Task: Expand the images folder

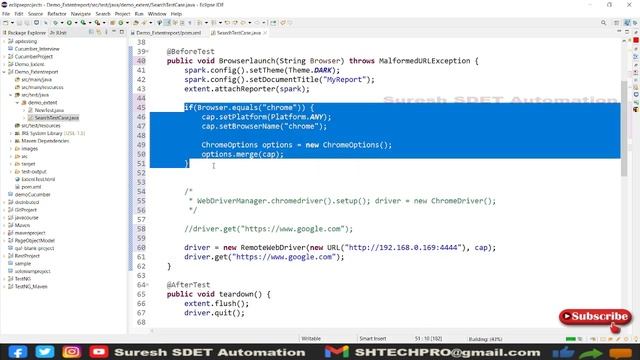Action: (11, 149)
